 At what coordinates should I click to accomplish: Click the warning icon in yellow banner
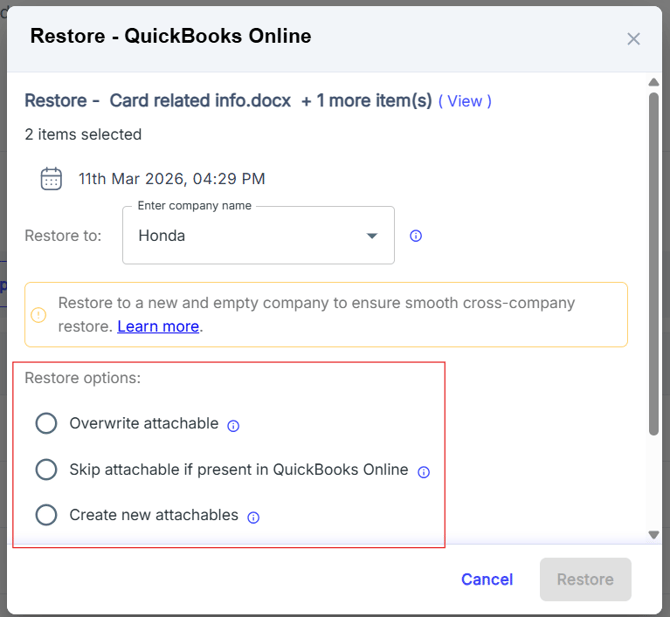tap(39, 315)
